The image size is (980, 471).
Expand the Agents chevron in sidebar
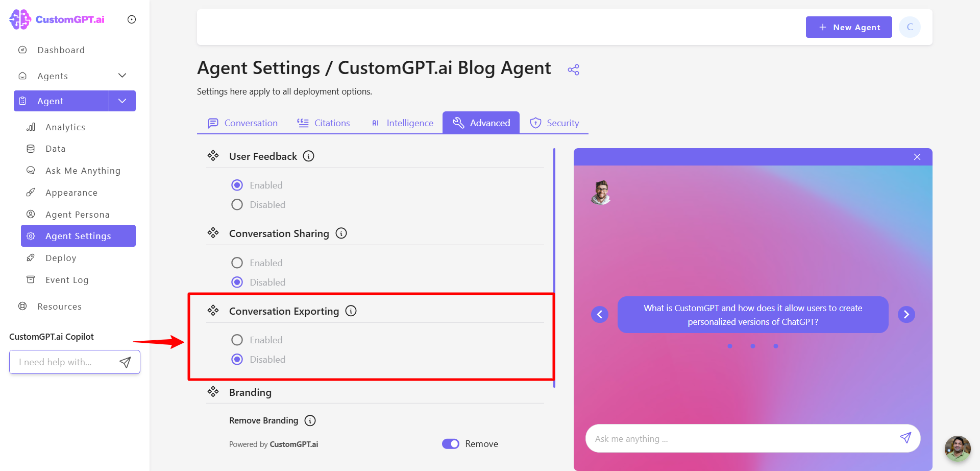122,76
